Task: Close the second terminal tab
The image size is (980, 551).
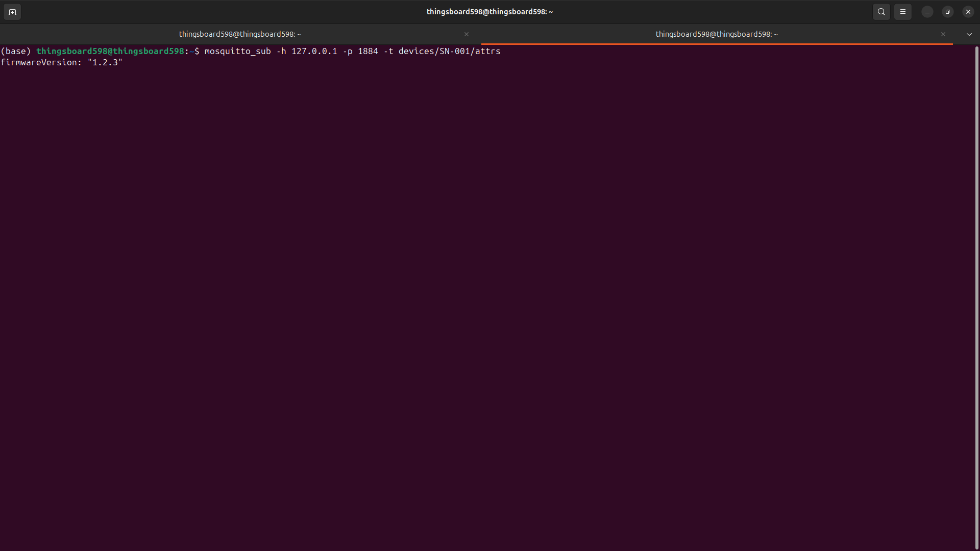Action: 943,34
